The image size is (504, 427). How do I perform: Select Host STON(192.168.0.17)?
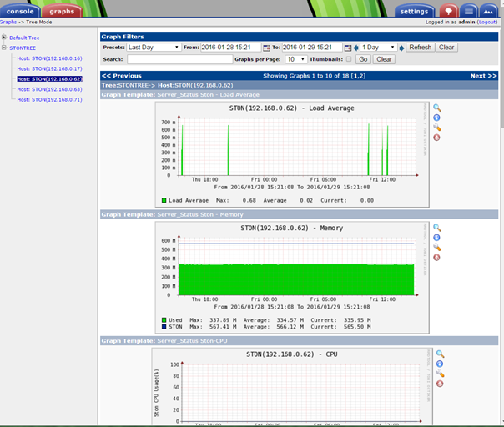pyautogui.click(x=49, y=68)
